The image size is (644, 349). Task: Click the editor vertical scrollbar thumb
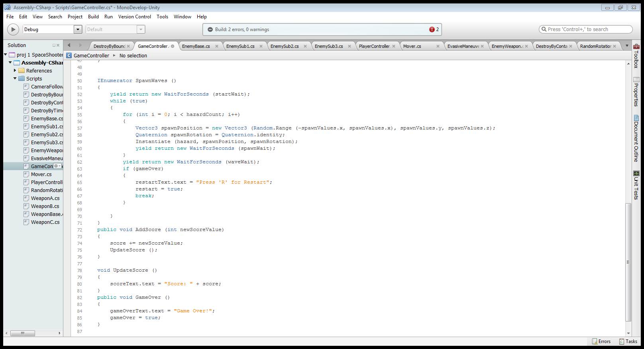(x=628, y=262)
